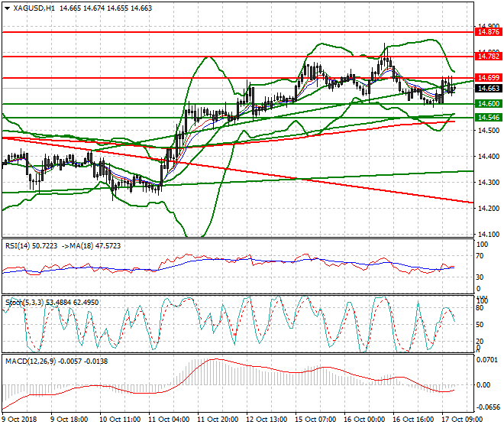This screenshot has width=504, height=428.
Task: Select the 14.699 red price level label
Action: [x=488, y=77]
